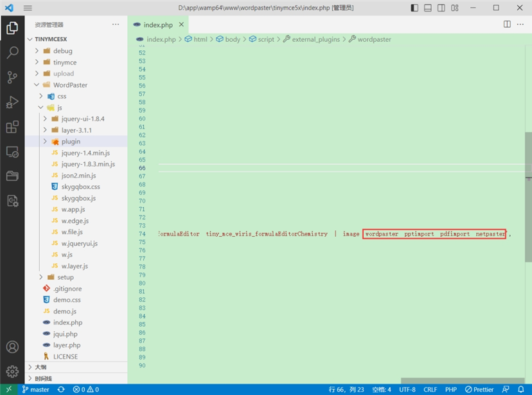Open the hamburger application menu
Image resolution: width=532 pixels, height=395 pixels.
pos(28,8)
